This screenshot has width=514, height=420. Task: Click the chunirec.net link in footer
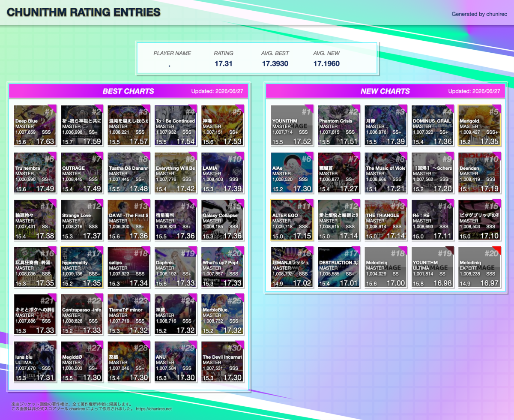(154, 409)
